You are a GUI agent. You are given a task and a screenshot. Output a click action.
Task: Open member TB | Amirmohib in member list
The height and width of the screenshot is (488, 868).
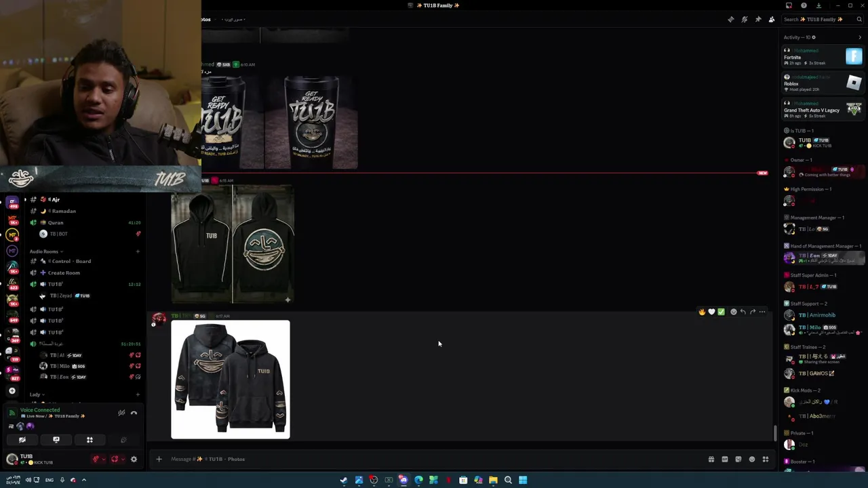[x=823, y=315]
